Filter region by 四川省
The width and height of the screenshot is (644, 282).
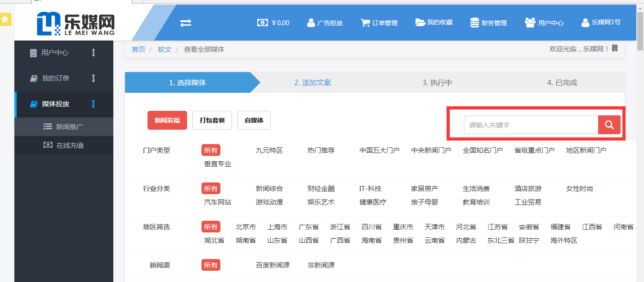[371, 227]
